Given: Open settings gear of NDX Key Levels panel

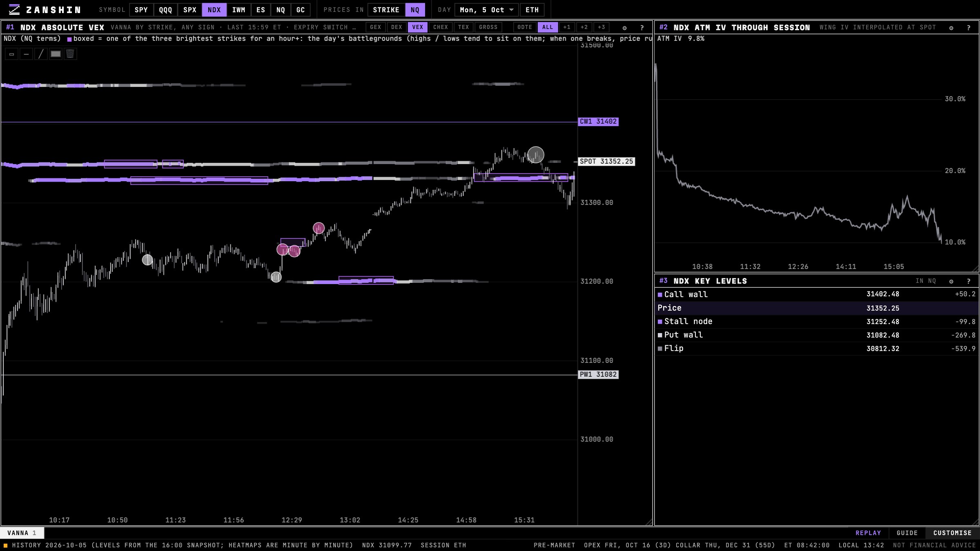Looking at the screenshot, I should click(951, 281).
